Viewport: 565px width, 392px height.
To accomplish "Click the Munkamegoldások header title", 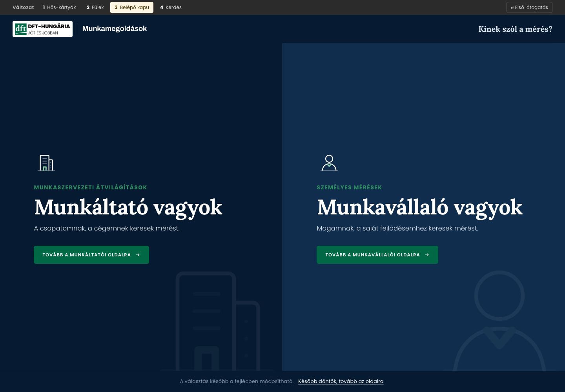I will click(115, 29).
